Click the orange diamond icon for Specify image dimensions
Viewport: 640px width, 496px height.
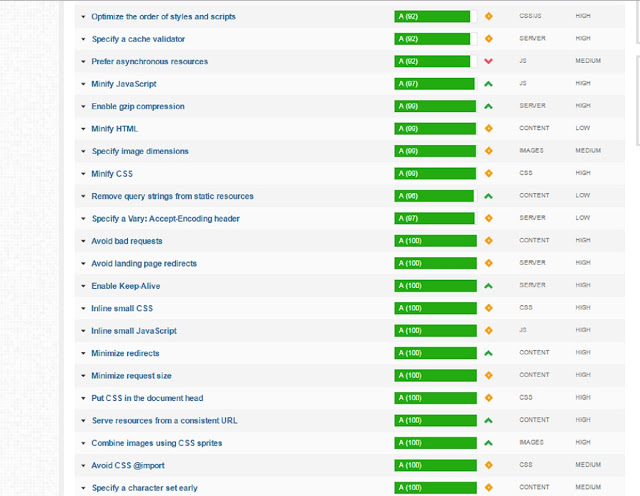[x=488, y=151]
